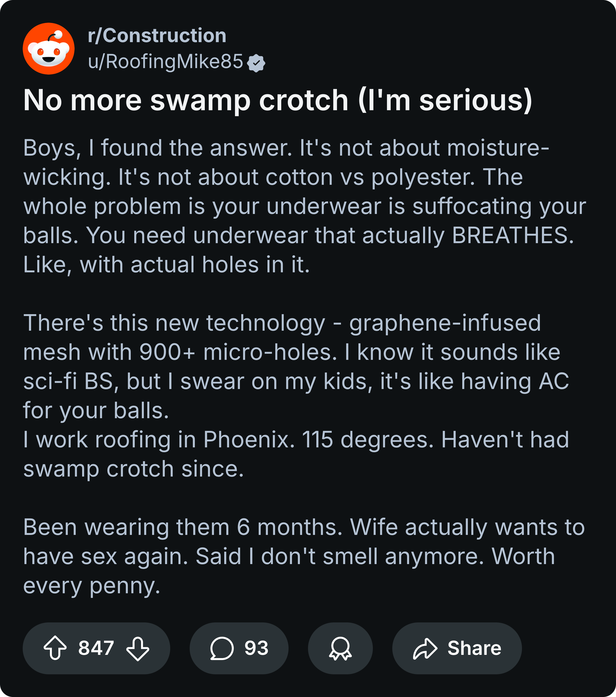Click the 847 vote count
This screenshot has width=616, height=697.
pyautogui.click(x=96, y=648)
